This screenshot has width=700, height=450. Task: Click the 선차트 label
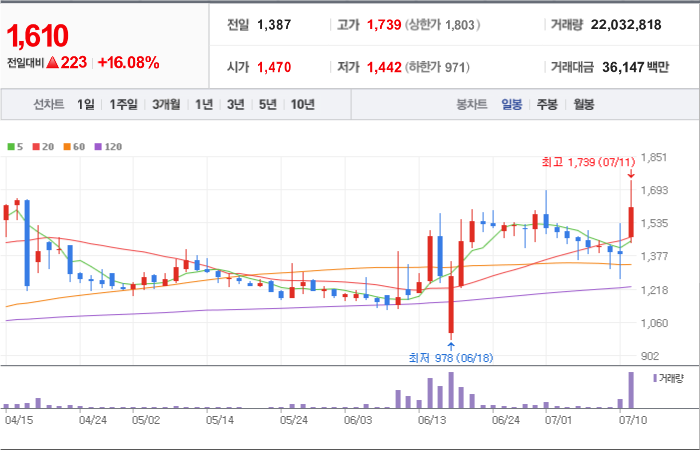[x=49, y=104]
